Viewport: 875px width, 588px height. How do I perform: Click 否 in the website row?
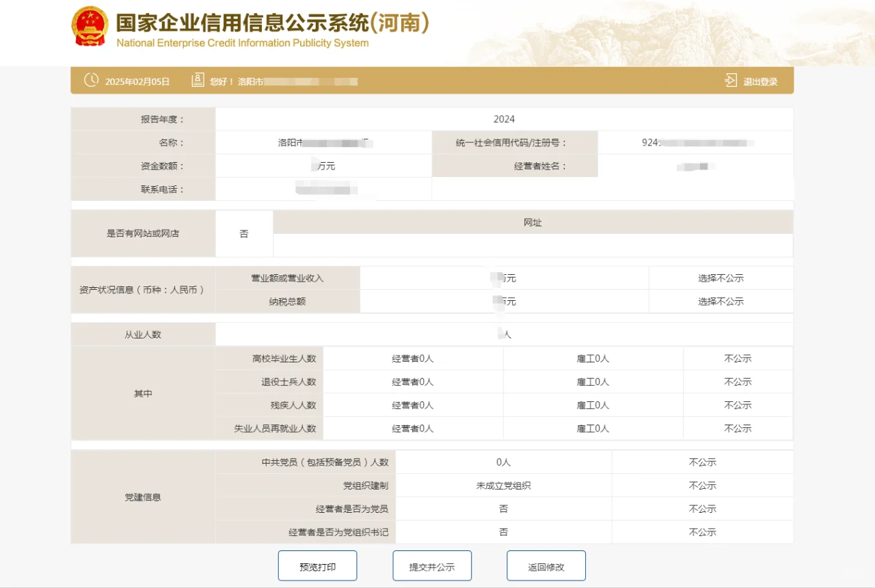244,234
